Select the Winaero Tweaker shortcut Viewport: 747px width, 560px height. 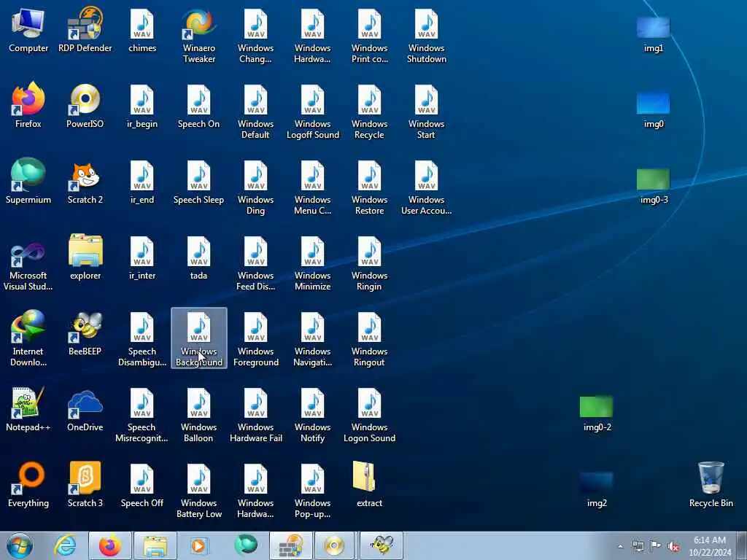[x=198, y=36]
